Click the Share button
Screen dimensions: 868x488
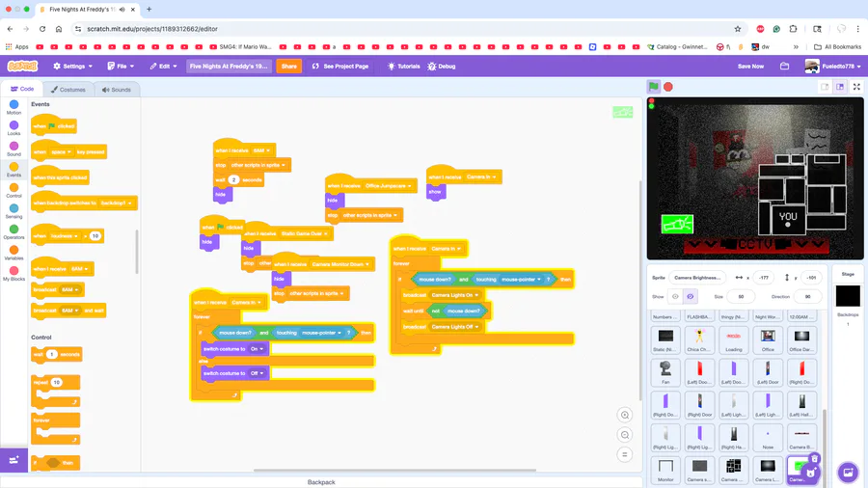pyautogui.click(x=289, y=66)
